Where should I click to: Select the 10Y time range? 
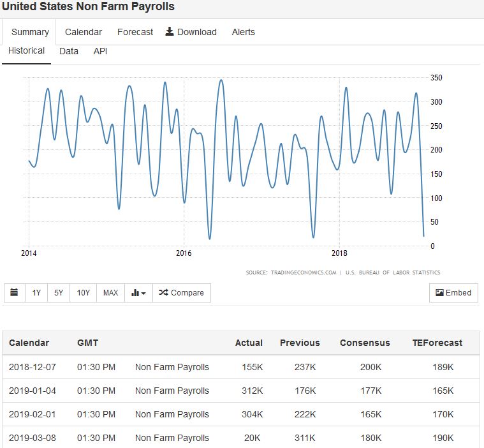coord(83,293)
